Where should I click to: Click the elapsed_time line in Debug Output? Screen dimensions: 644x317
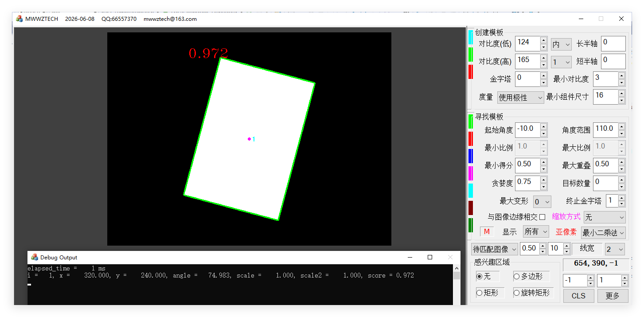[66, 268]
